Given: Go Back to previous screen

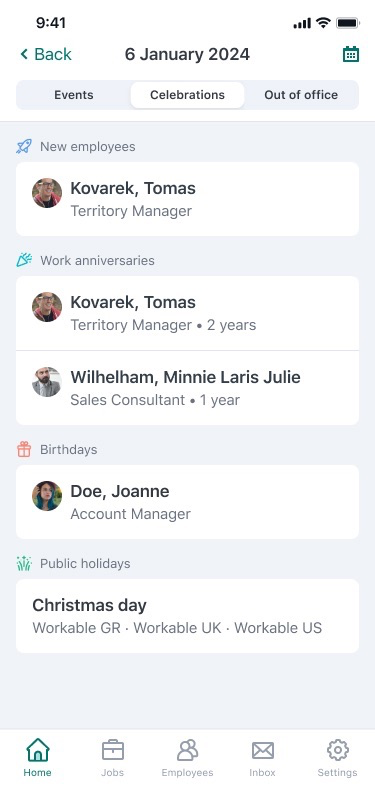Looking at the screenshot, I should point(46,54).
